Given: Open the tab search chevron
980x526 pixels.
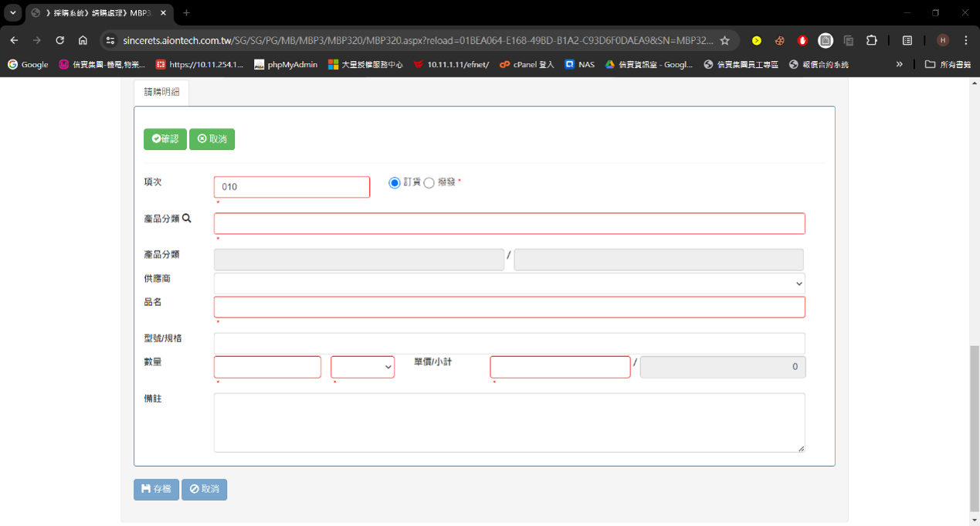Looking at the screenshot, I should 13,13.
